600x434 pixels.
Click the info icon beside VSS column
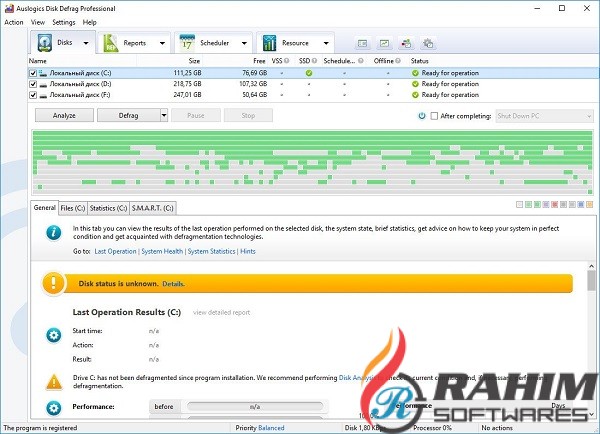287,60
